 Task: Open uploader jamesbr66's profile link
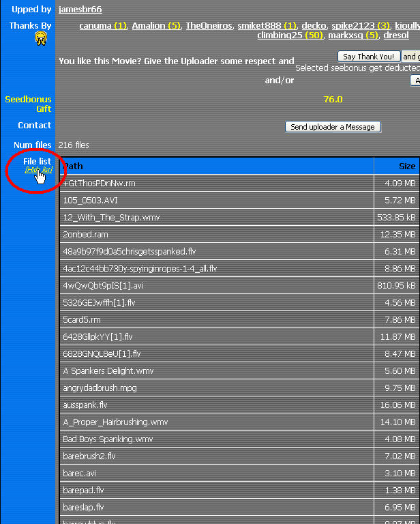(80, 10)
